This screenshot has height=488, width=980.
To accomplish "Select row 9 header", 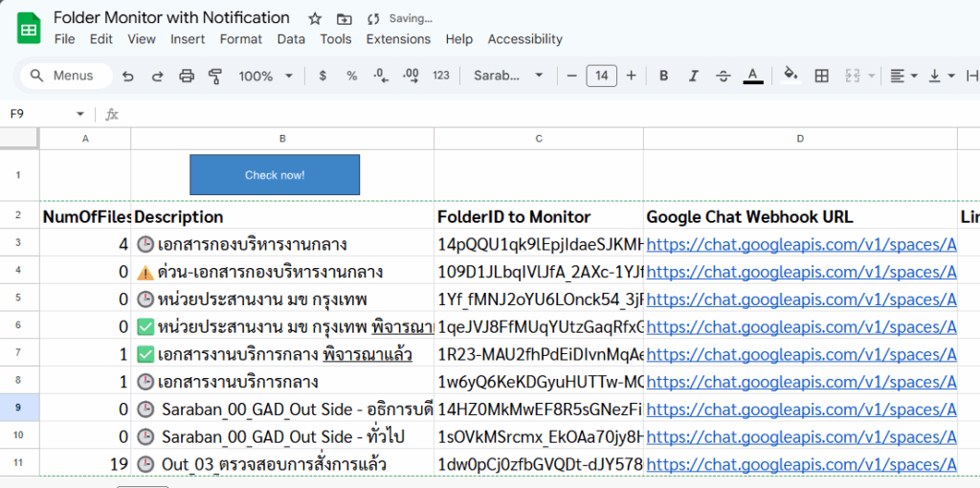I will tap(19, 408).
